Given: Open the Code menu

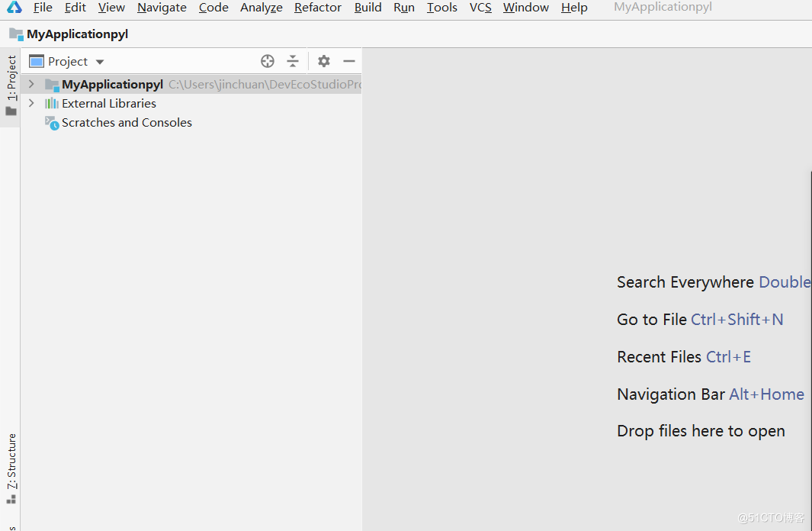Looking at the screenshot, I should (213, 8).
